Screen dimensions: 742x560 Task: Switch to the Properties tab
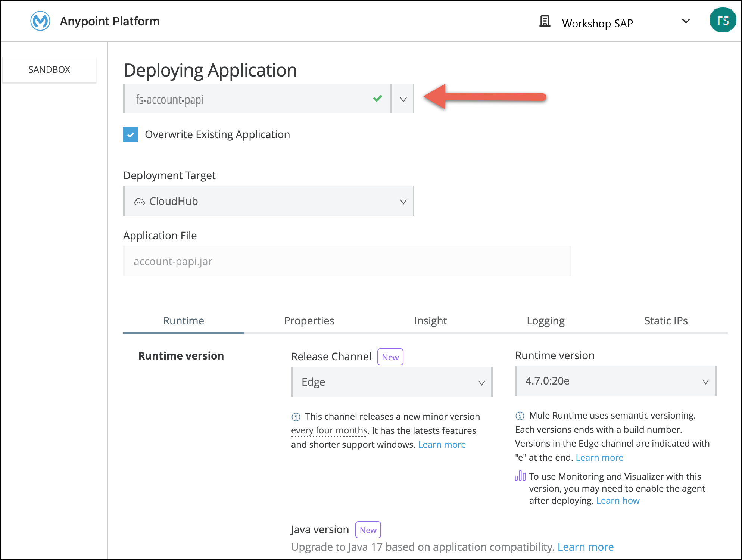309,321
